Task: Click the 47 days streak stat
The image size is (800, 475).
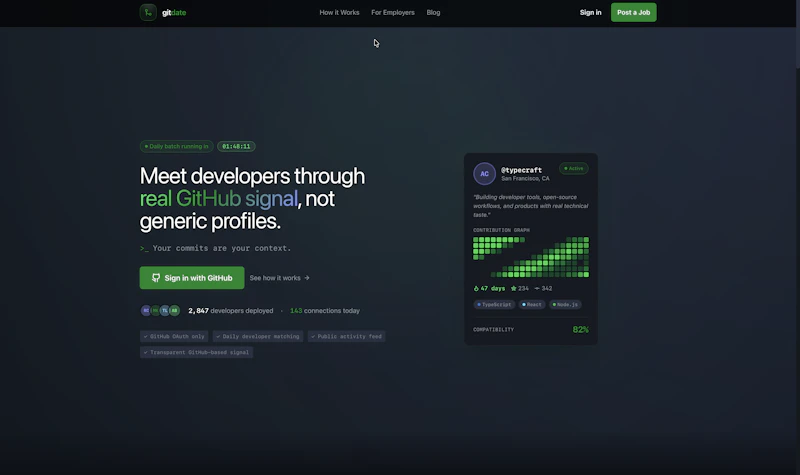Action: 489,288
